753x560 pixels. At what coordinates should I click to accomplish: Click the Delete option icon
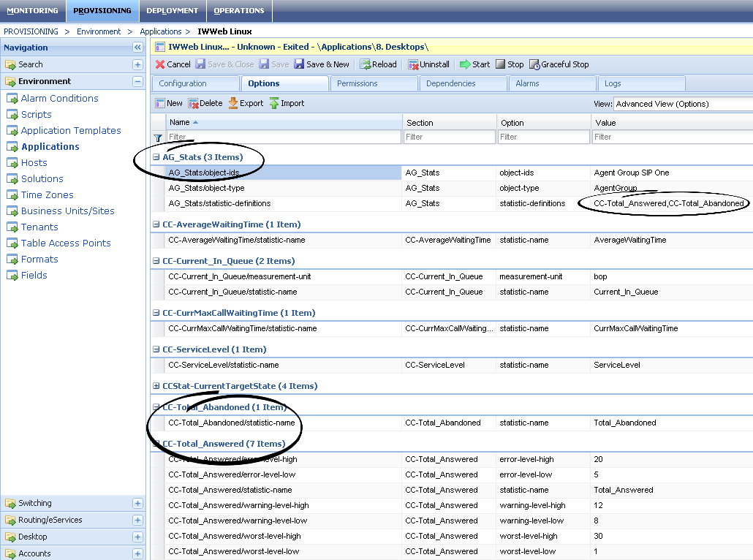(194, 103)
